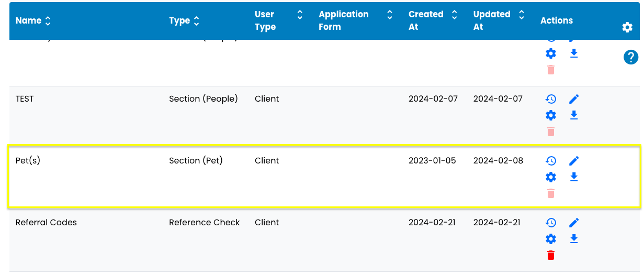Click faded trash icon in top partial row

(550, 70)
